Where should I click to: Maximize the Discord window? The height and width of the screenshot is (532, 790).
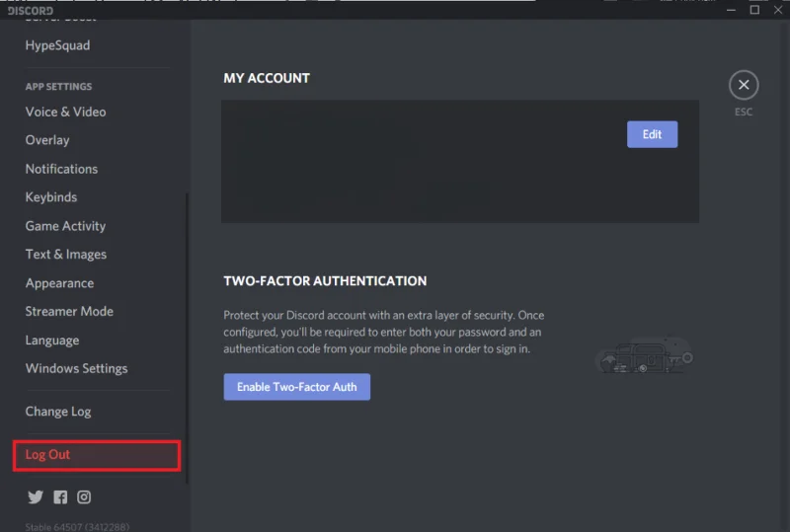tap(754, 10)
